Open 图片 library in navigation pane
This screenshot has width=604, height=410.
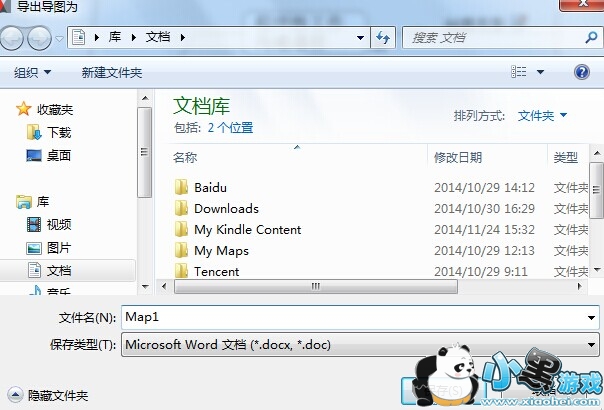click(59, 248)
